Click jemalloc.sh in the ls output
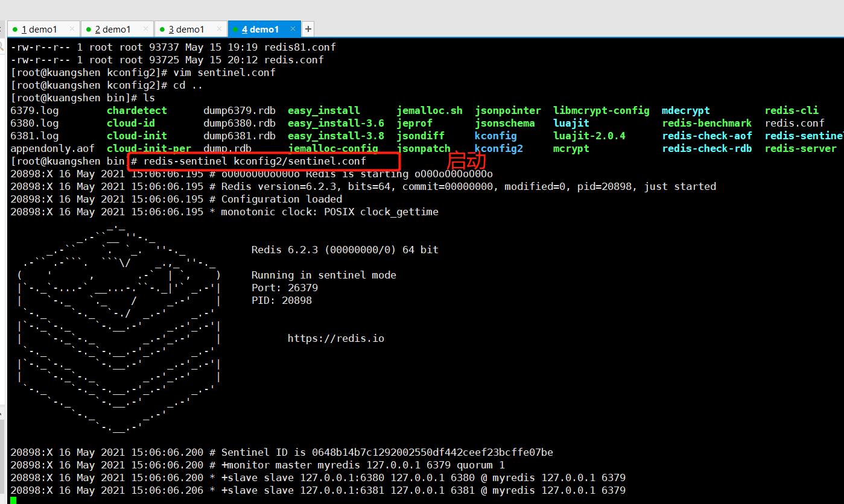Screen dimensions: 844x504 click(430, 110)
